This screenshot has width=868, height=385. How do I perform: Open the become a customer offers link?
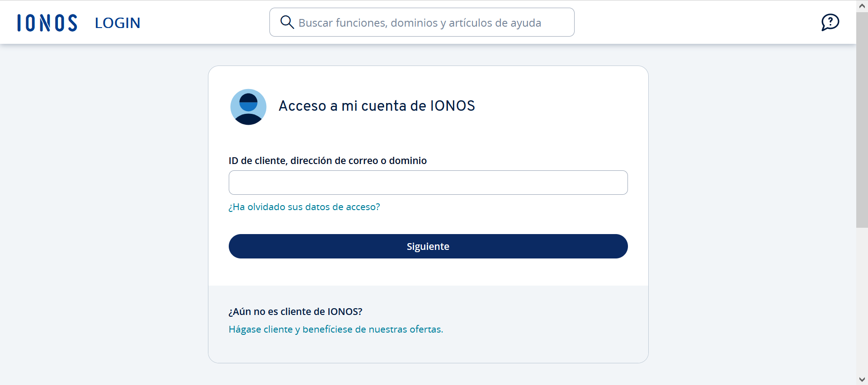point(336,329)
